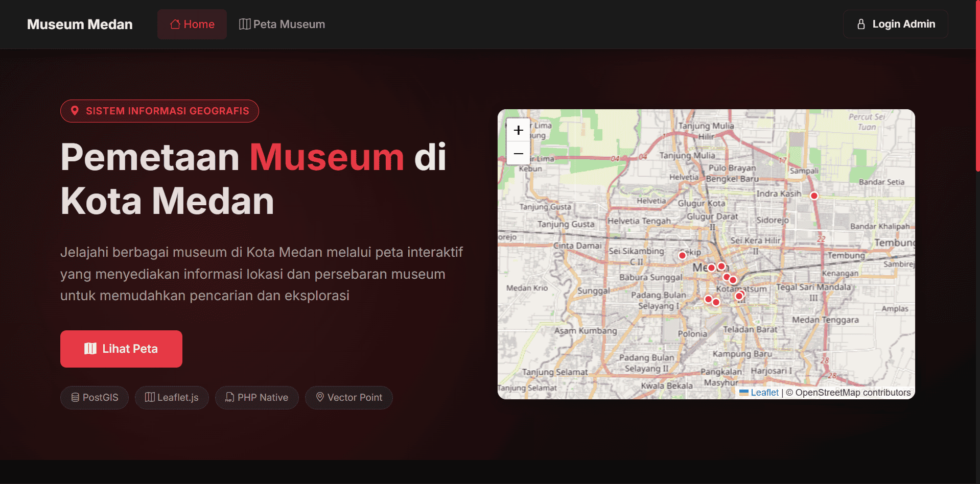Viewport: 980px width, 484px height.
Task: Click the 'Cinta Damai' map label
Action: click(x=577, y=246)
